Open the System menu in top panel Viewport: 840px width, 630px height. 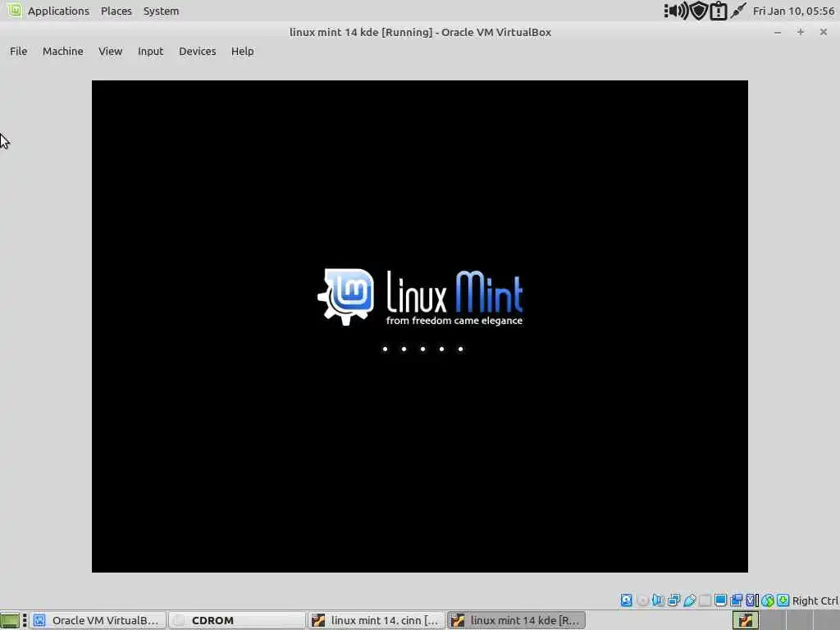point(161,11)
